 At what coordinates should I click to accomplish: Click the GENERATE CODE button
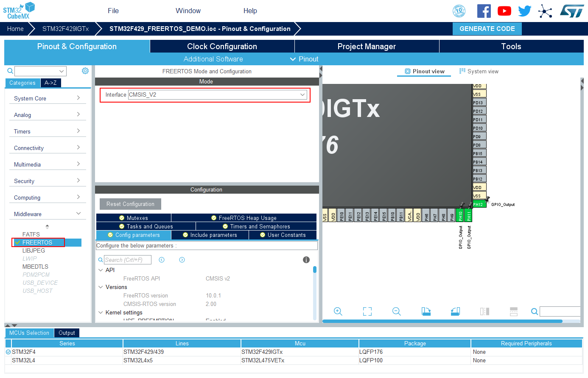[487, 29]
